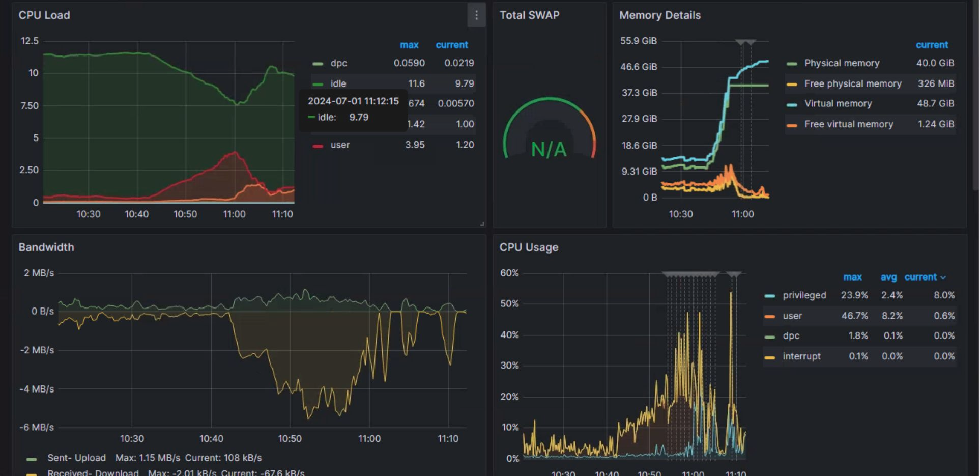The width and height of the screenshot is (980, 476).
Task: Sort CPU Usage legend by avg column
Action: (x=888, y=277)
